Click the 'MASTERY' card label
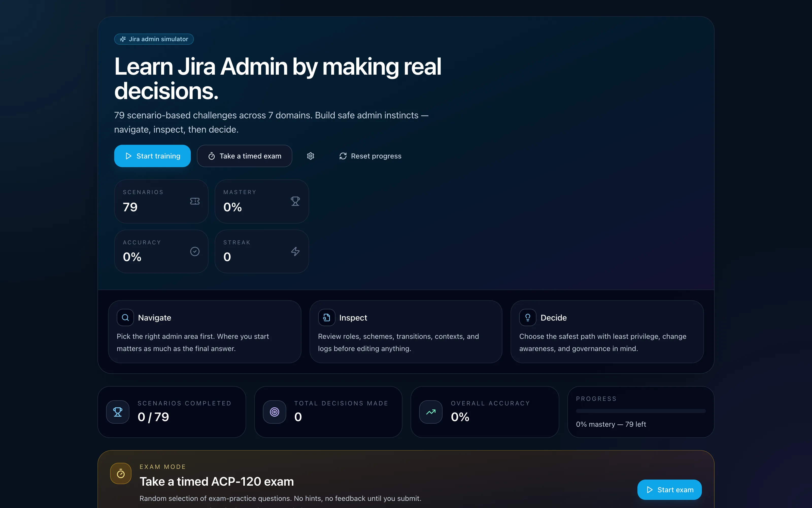 pos(240,192)
